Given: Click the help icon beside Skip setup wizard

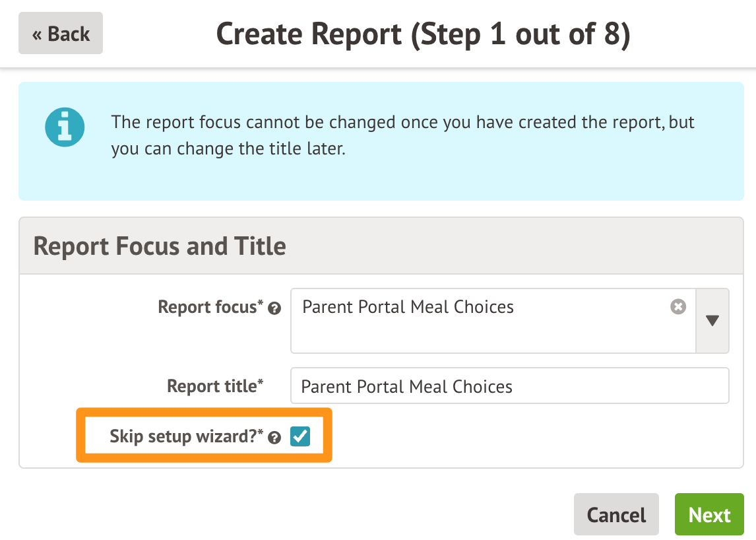Looking at the screenshot, I should click(x=275, y=438).
